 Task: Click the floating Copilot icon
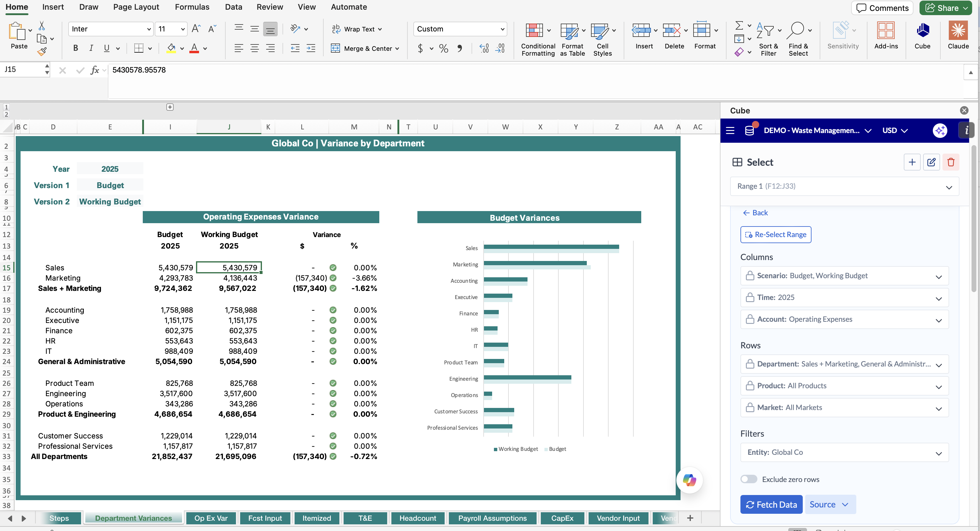(689, 480)
